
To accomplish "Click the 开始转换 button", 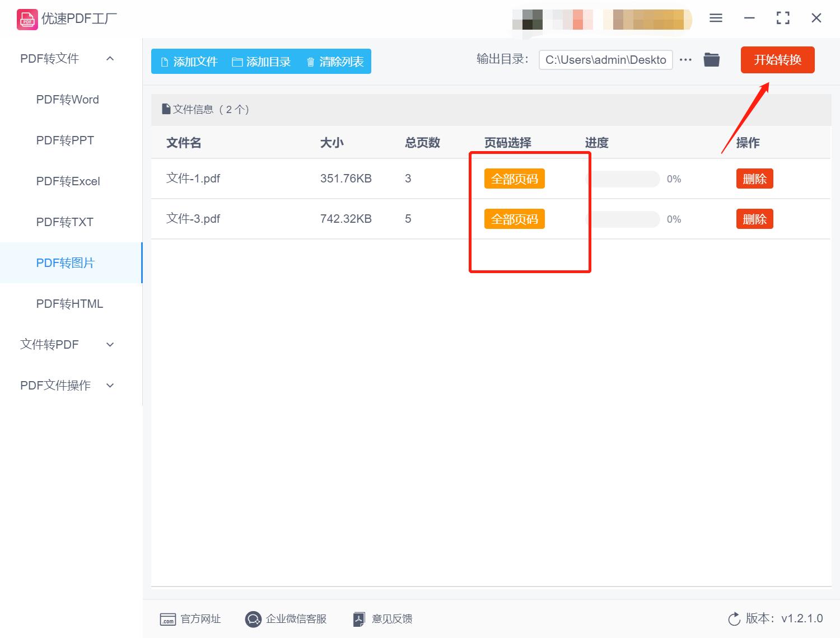I will point(777,60).
